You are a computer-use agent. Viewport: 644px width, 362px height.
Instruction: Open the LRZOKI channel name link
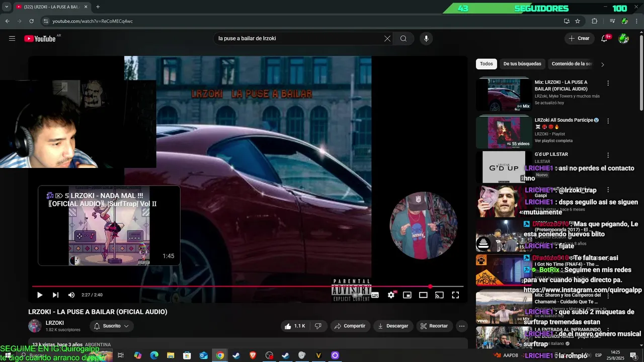pyautogui.click(x=55, y=323)
